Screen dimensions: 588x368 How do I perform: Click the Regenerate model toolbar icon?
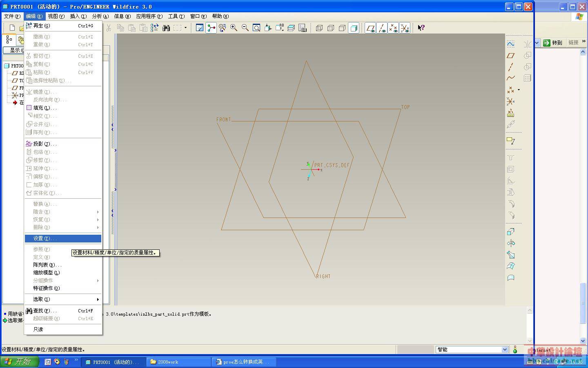(154, 28)
